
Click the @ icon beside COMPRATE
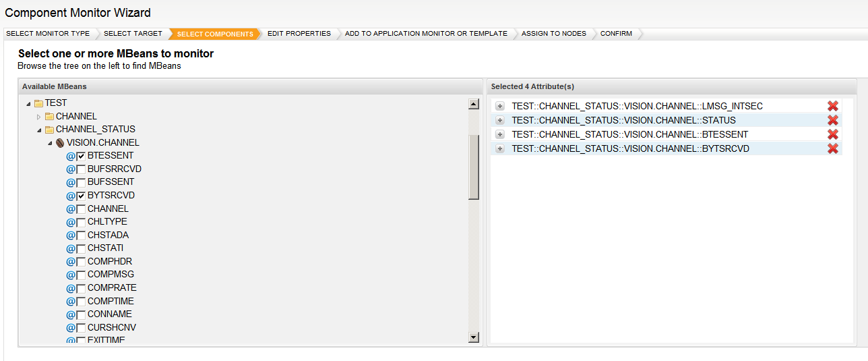click(71, 288)
